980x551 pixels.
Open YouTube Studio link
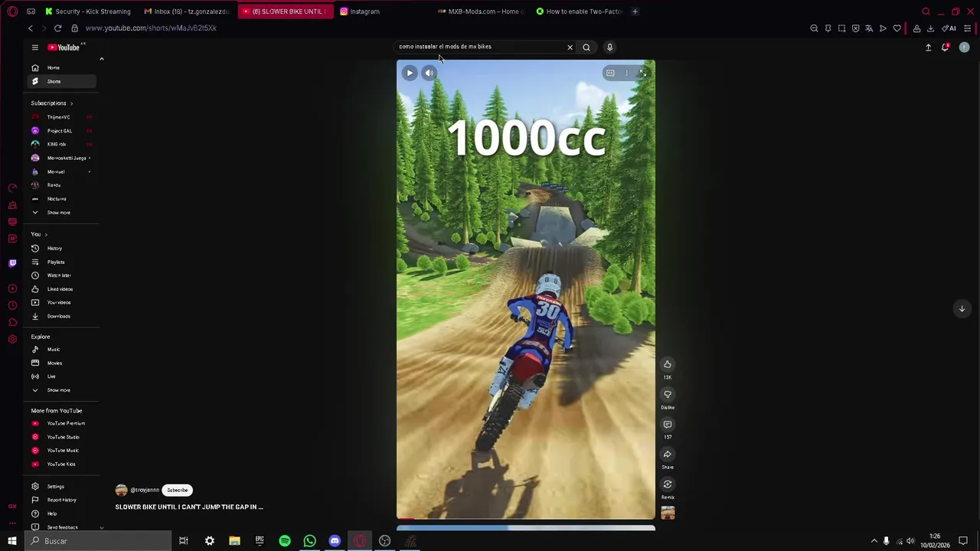(63, 437)
